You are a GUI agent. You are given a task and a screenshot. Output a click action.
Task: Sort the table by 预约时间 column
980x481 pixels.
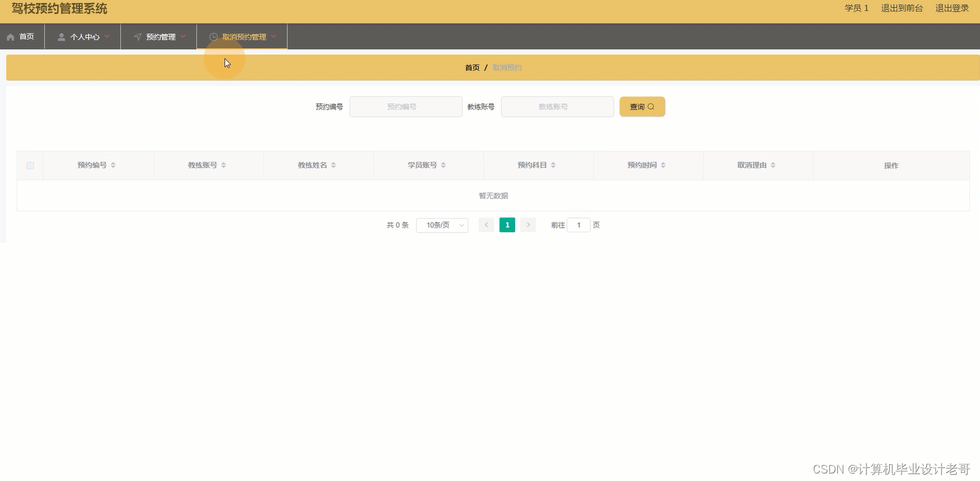663,165
